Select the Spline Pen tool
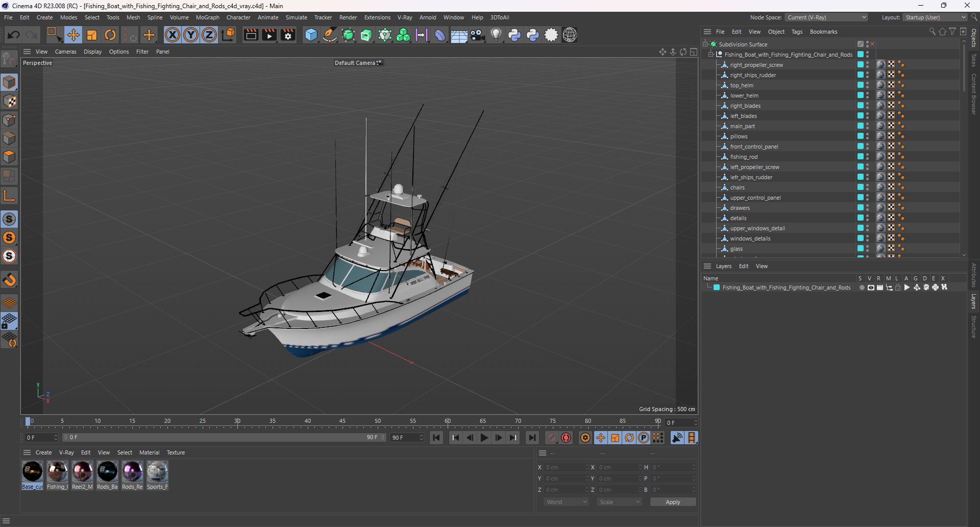 330,35
